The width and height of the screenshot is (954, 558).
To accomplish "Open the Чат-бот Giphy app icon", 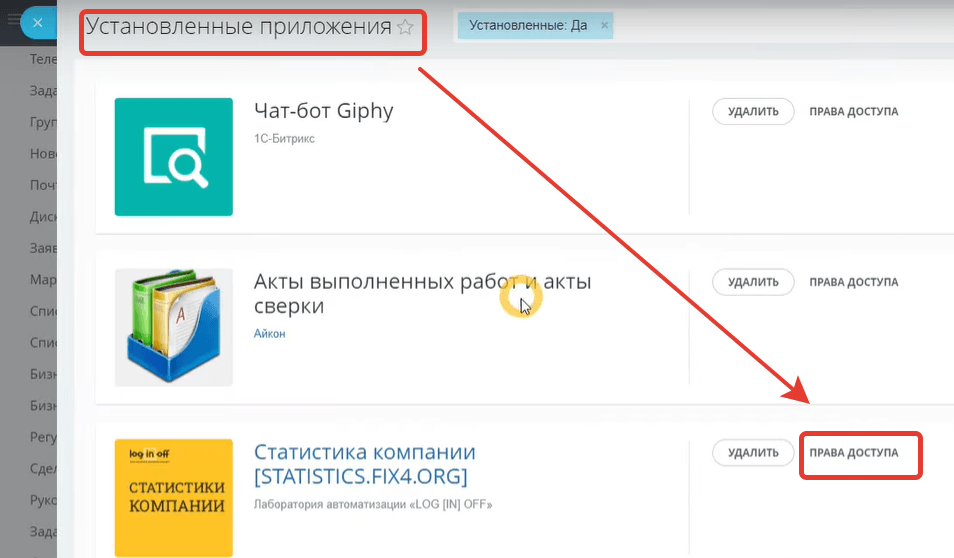I will [x=173, y=157].
